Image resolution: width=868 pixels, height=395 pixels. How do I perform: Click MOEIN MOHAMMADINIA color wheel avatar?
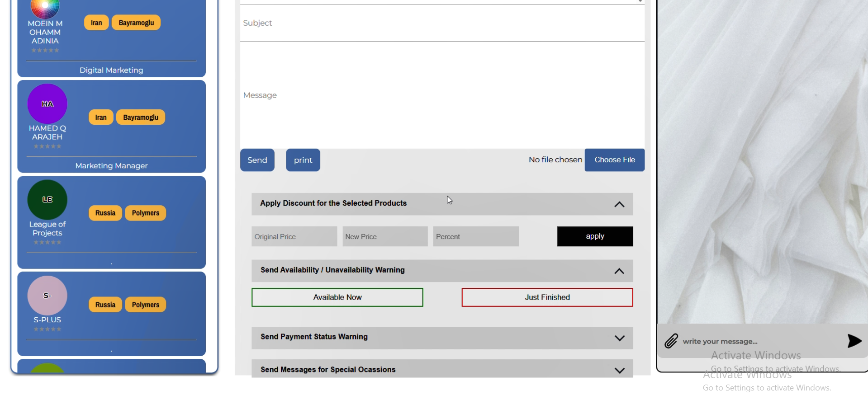tap(45, 8)
